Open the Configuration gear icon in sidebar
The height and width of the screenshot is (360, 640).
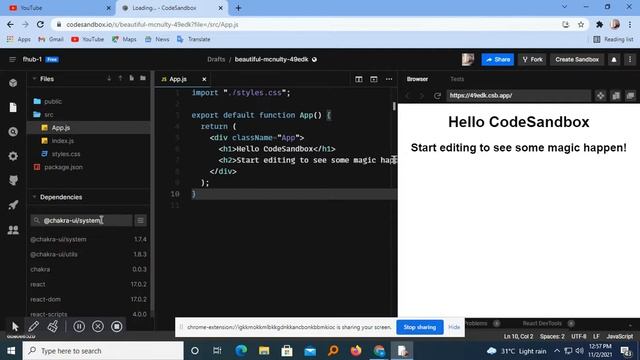pyautogui.click(x=13, y=156)
